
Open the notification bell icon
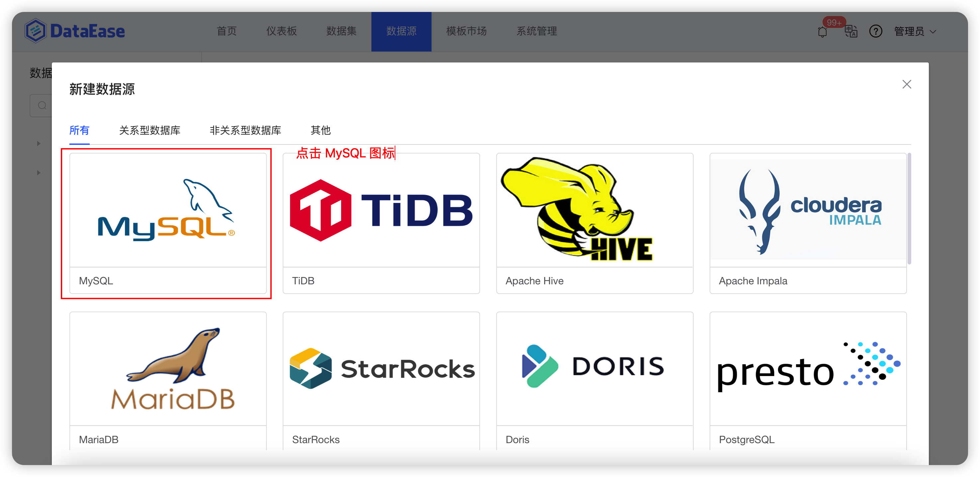[822, 32]
